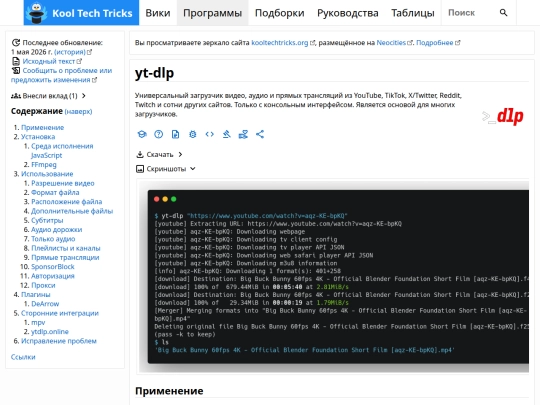540x405 pixels.
Task: Jump to Установка in contents
Action: pyautogui.click(x=38, y=137)
